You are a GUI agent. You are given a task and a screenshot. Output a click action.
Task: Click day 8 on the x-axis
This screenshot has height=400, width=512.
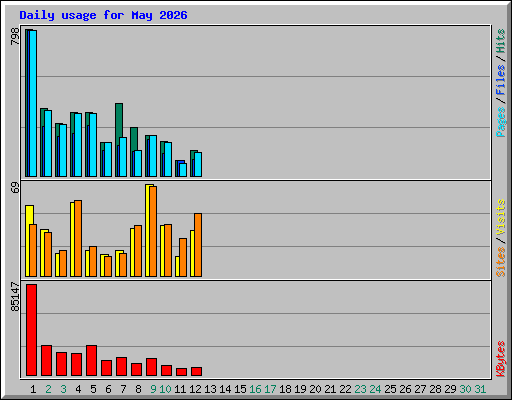tap(138, 389)
